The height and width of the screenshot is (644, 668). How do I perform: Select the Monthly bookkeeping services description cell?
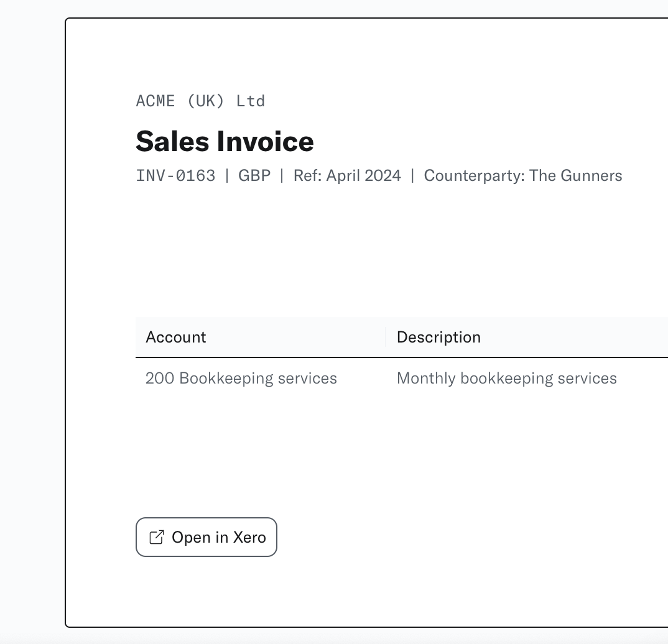[506, 378]
